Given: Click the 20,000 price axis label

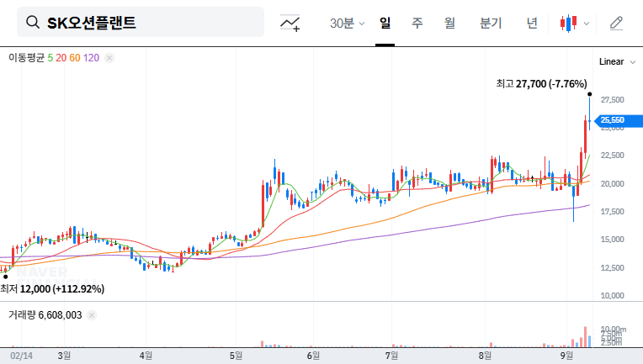Looking at the screenshot, I should (x=612, y=184).
